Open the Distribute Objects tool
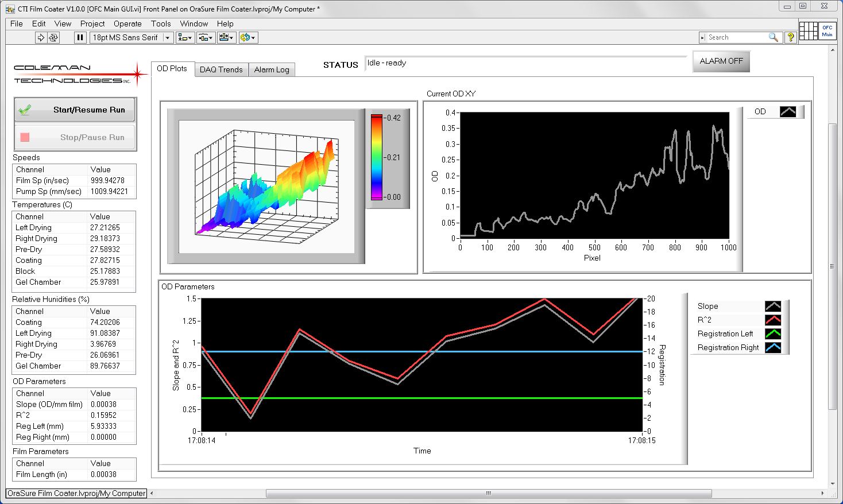The width and height of the screenshot is (843, 504). coord(206,37)
